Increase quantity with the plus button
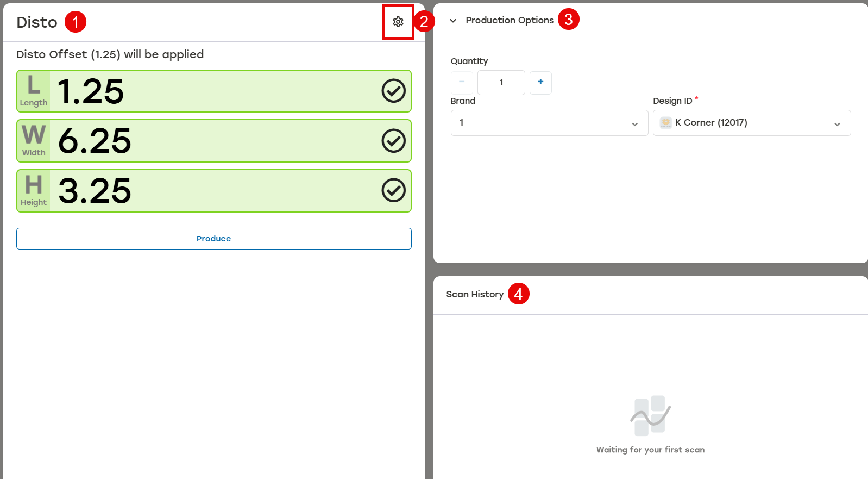Screen dimensions: 868x479 coord(540,82)
